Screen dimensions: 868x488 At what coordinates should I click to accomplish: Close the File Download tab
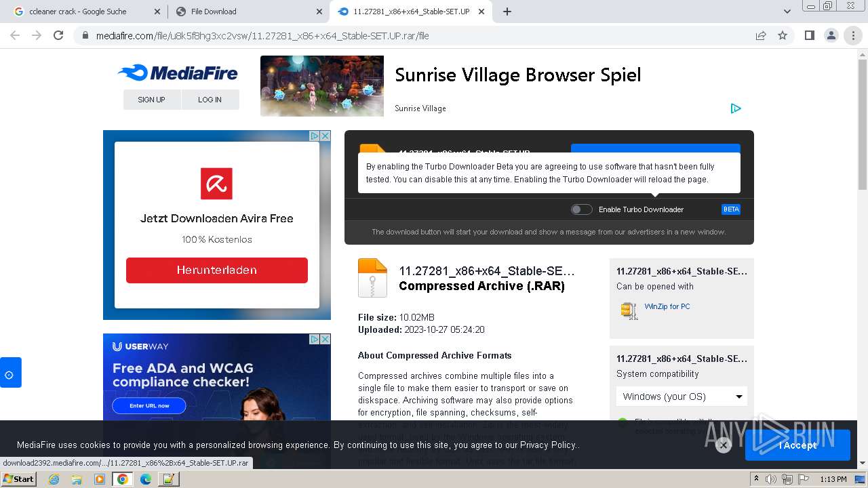tap(319, 12)
